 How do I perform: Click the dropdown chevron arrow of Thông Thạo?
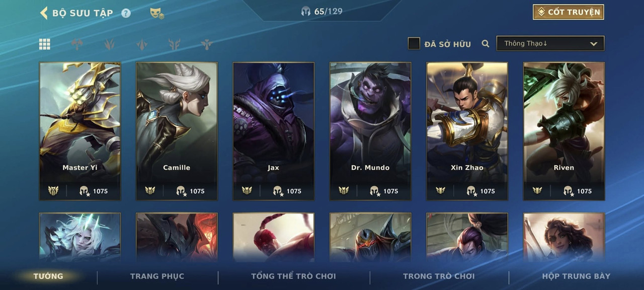[x=594, y=44]
